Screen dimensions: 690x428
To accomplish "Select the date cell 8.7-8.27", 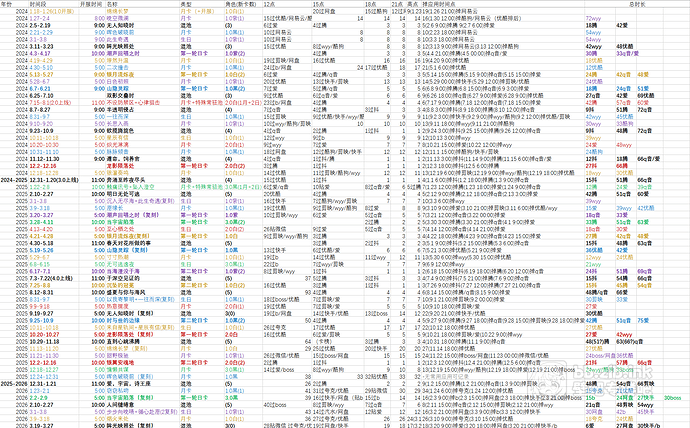I will click(x=40, y=110).
